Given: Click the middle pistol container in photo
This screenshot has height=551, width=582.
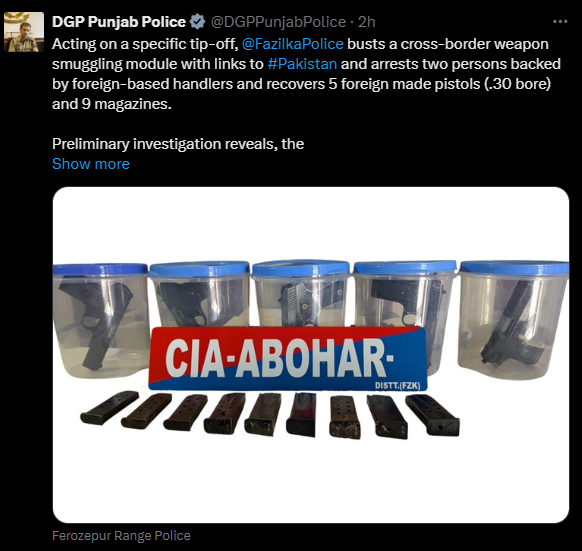Looking at the screenshot, I should [301, 293].
